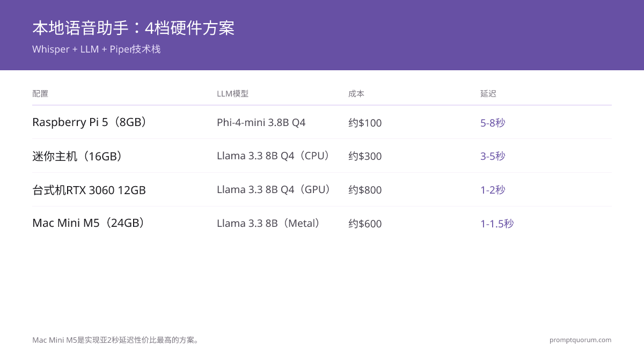Click the subtitle Whisper + LLM + Piper技术栈
This screenshot has height=362, width=644.
97,49
